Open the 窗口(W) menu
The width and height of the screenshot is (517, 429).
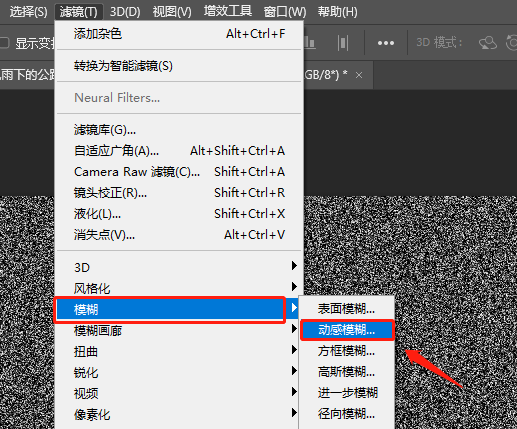pos(285,12)
